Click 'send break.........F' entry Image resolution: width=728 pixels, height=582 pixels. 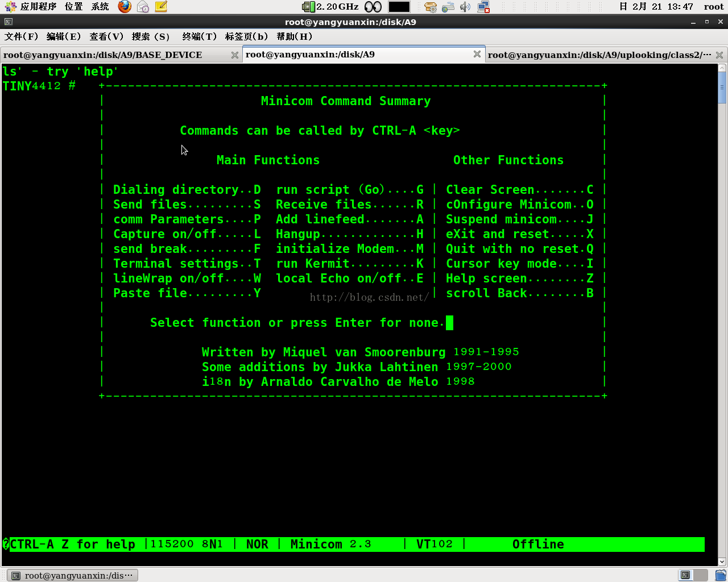click(187, 249)
